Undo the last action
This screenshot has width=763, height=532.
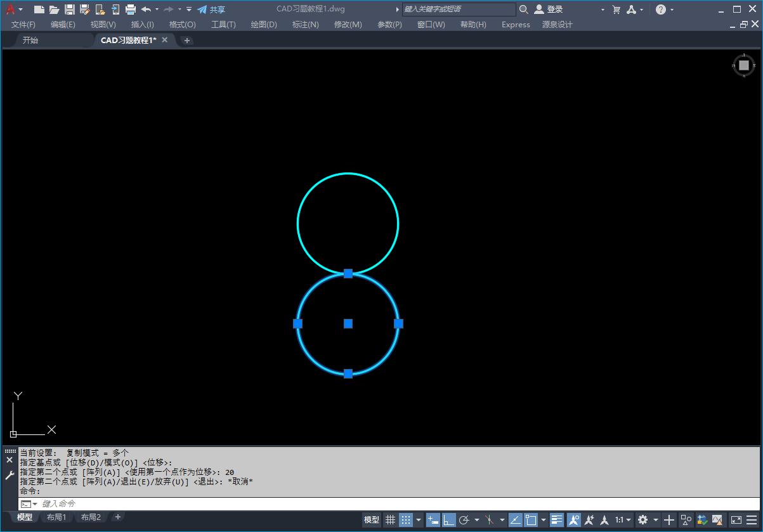146,10
